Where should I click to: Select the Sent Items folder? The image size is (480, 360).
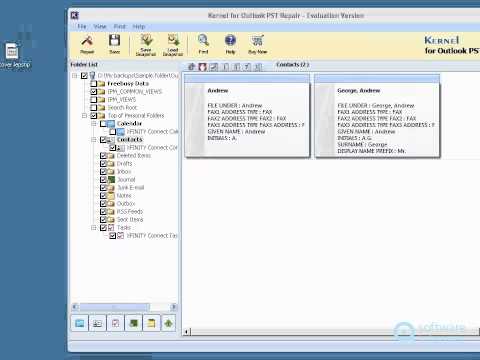[130, 220]
